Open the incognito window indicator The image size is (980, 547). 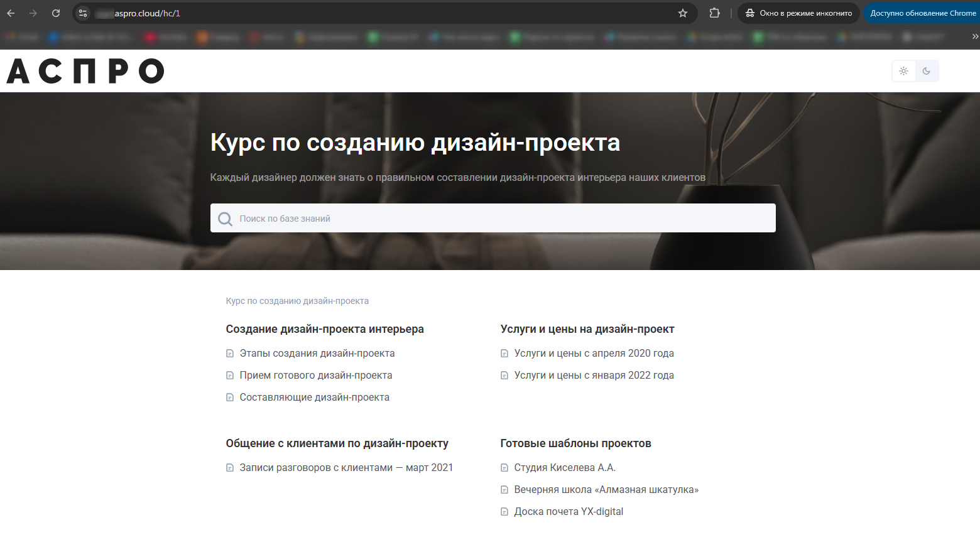click(x=798, y=13)
